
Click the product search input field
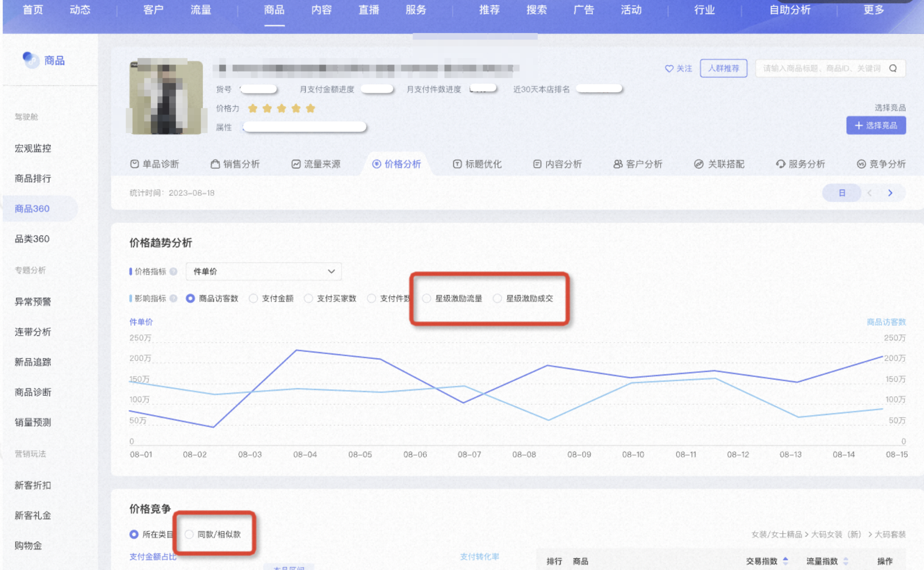pos(830,68)
